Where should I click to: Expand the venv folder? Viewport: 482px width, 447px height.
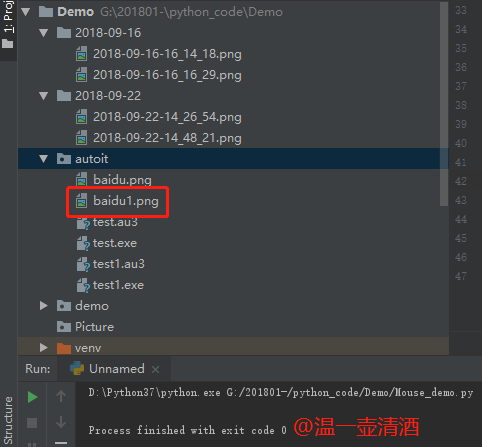(x=43, y=348)
